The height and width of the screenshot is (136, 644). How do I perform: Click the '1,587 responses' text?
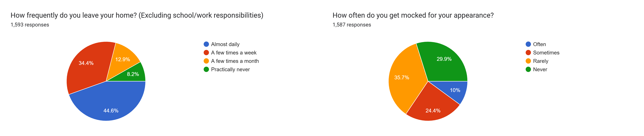[x=351, y=25]
